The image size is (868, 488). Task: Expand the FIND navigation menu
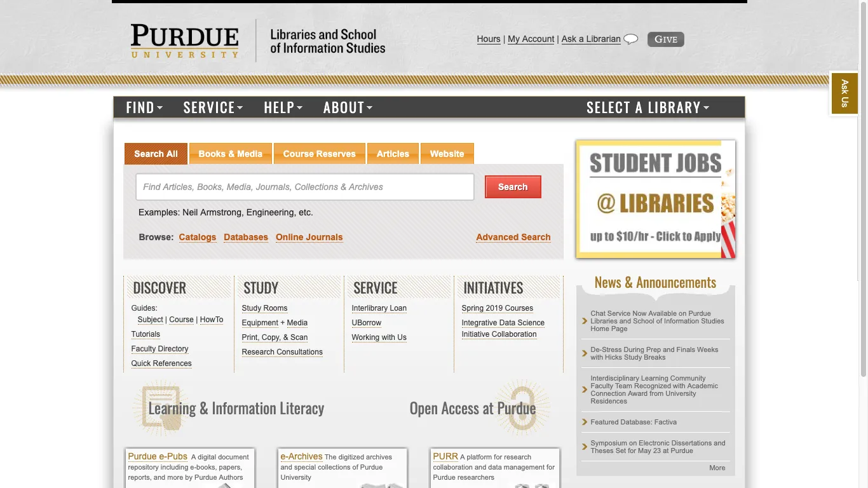144,107
